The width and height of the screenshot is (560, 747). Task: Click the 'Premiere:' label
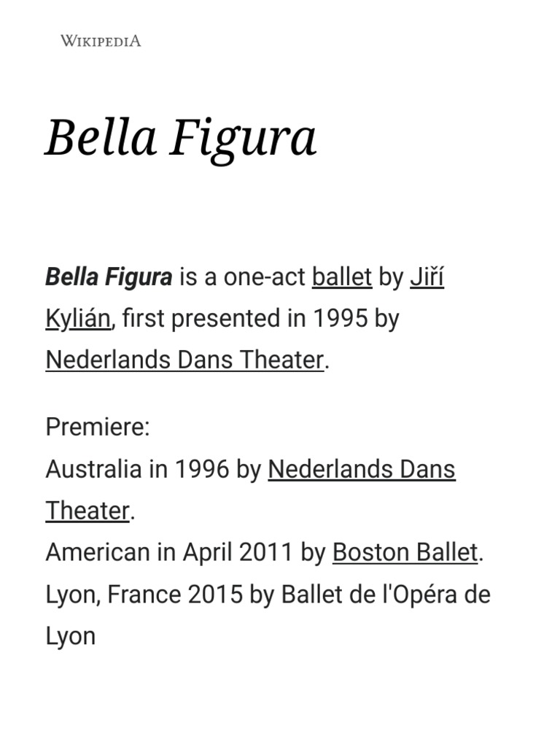pyautogui.click(x=97, y=427)
